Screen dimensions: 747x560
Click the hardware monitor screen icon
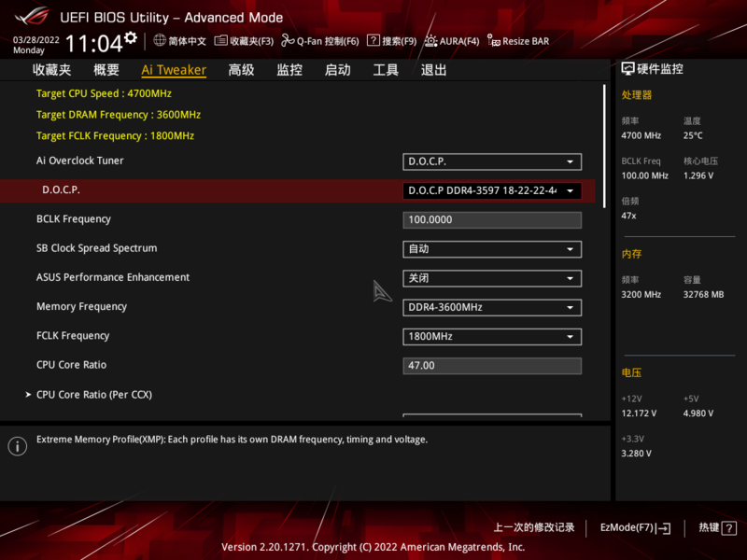tap(627, 69)
